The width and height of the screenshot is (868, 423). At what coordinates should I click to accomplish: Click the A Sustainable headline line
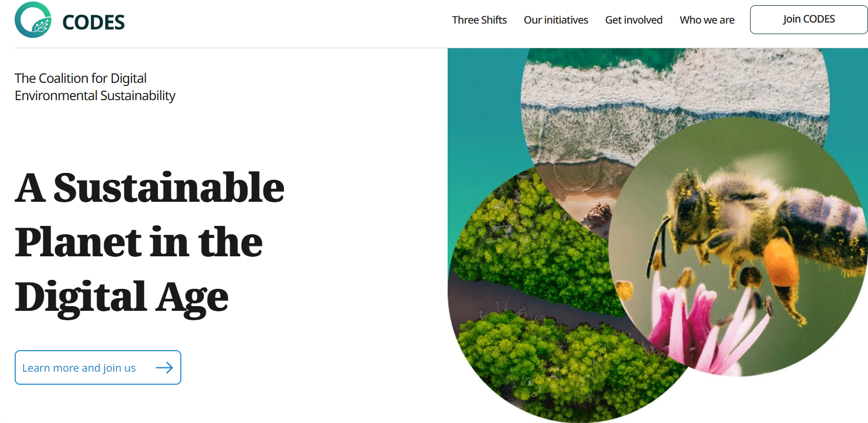149,188
